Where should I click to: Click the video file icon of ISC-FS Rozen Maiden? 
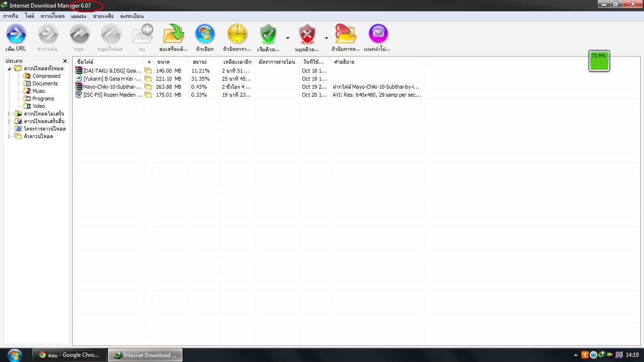coord(79,94)
